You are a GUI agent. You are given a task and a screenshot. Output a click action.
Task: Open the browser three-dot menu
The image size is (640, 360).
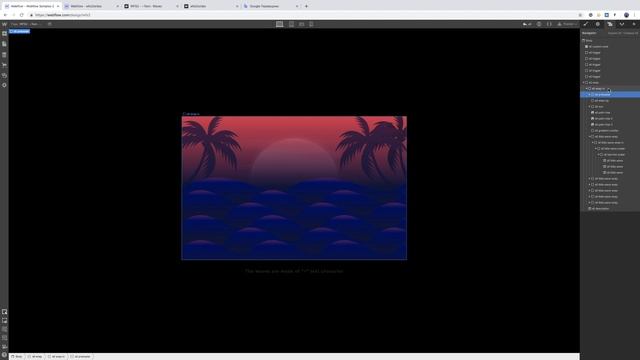click(635, 15)
